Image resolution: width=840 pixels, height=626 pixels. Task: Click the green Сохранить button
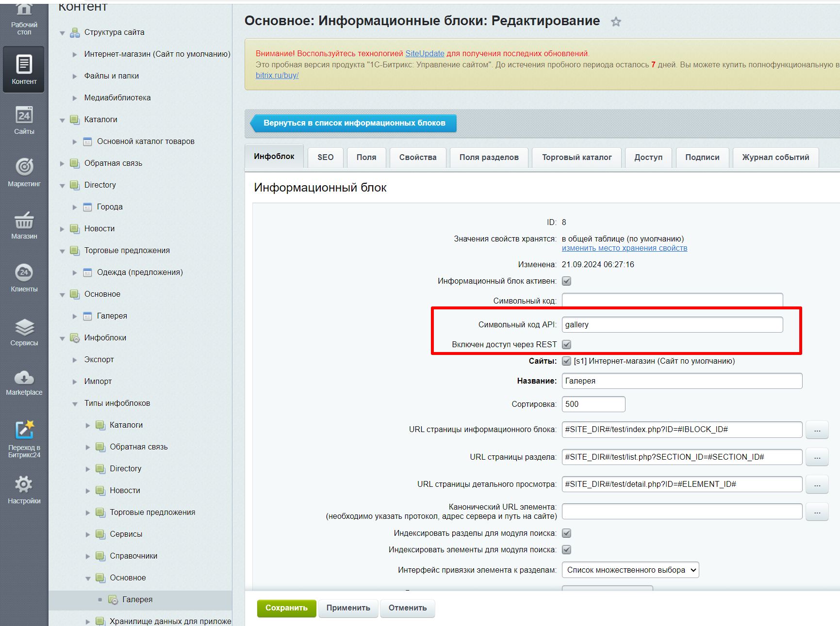(286, 608)
